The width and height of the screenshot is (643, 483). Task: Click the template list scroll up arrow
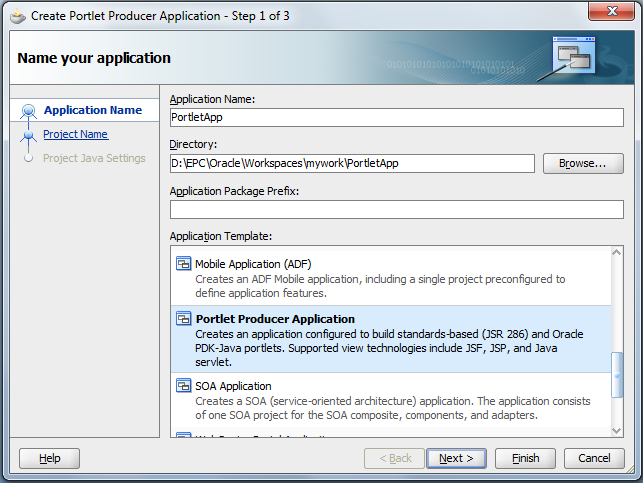[x=616, y=252]
